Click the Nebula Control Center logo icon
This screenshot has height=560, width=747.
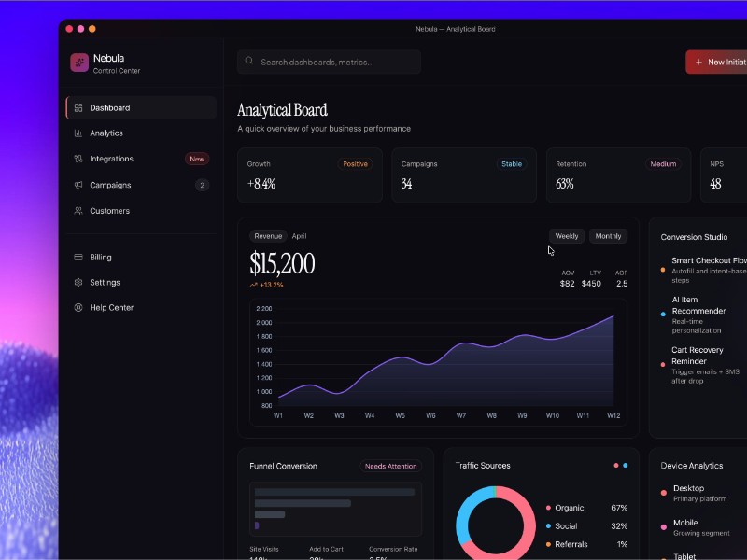coord(80,63)
